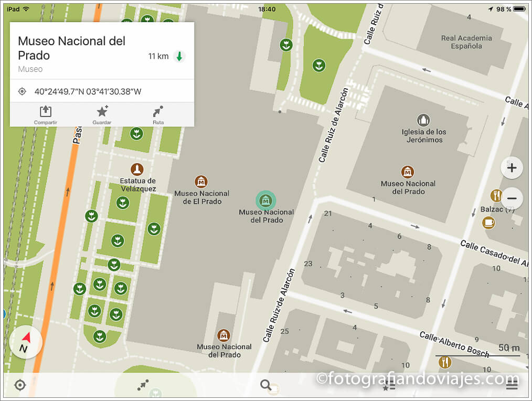Image resolution: width=532 pixels, height=401 pixels.
Task: Tap the Museo Nacional de El Prado label
Action: (202, 197)
